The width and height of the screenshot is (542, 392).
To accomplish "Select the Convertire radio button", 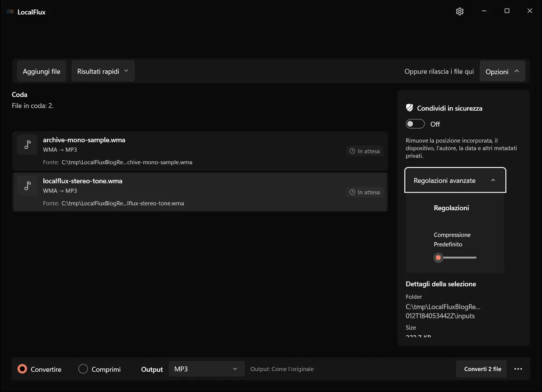I will click(x=22, y=369).
